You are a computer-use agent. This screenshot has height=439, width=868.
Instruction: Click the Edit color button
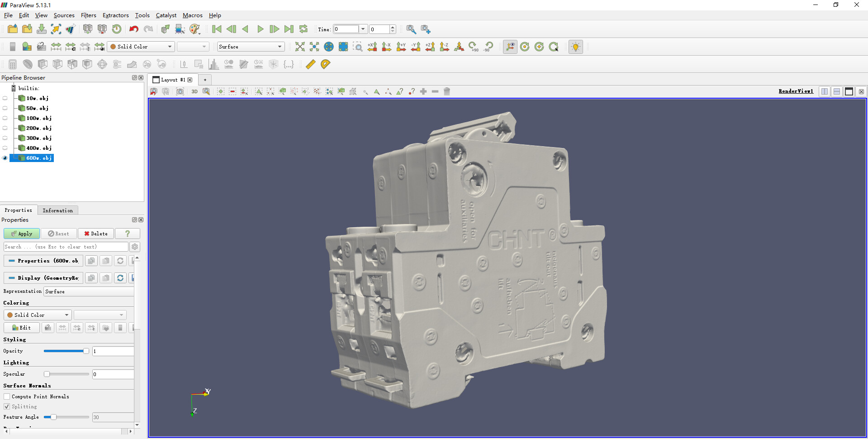tap(22, 328)
